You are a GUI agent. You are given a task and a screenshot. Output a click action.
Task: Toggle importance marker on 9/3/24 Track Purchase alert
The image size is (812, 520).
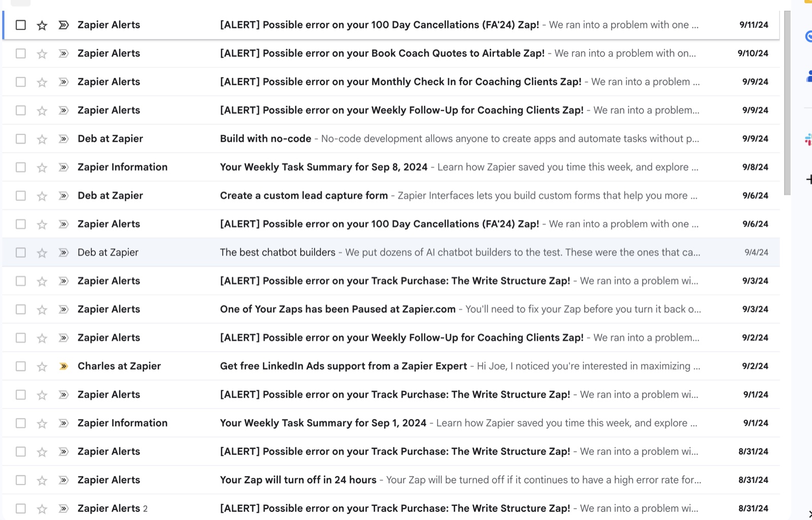(x=63, y=281)
